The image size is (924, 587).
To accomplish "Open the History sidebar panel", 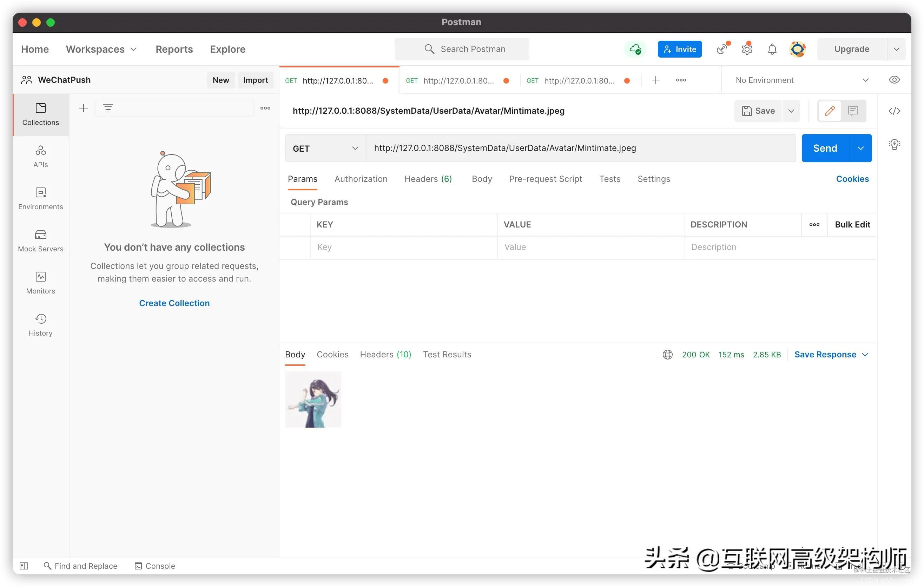I will pyautogui.click(x=41, y=325).
